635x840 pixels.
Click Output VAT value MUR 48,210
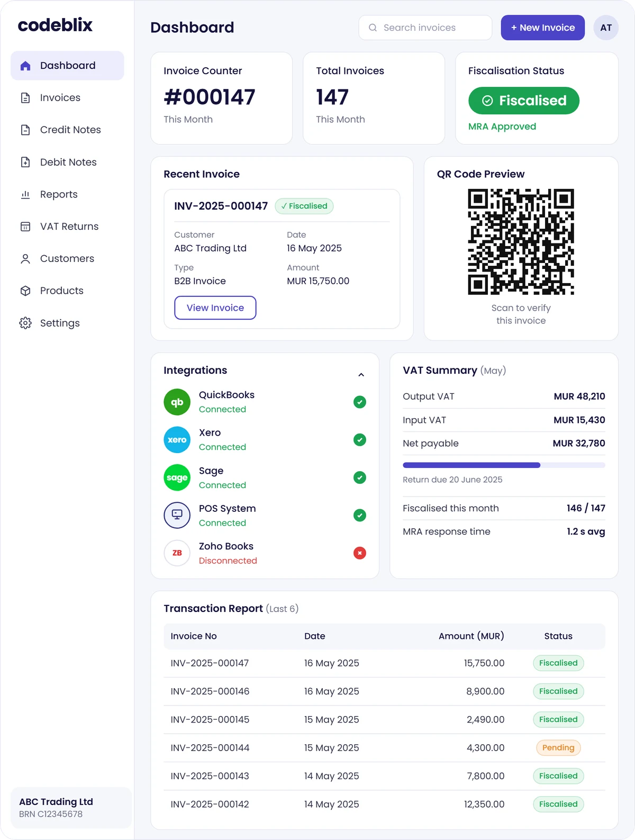point(579,396)
